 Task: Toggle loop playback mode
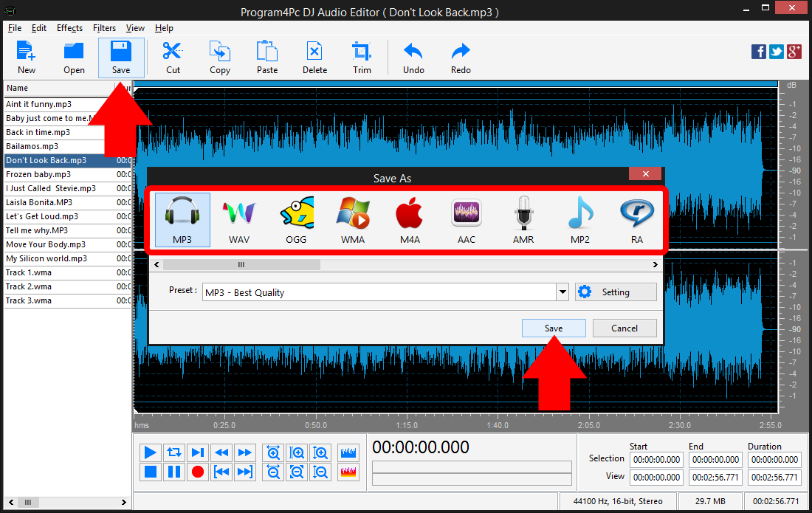[x=173, y=452]
